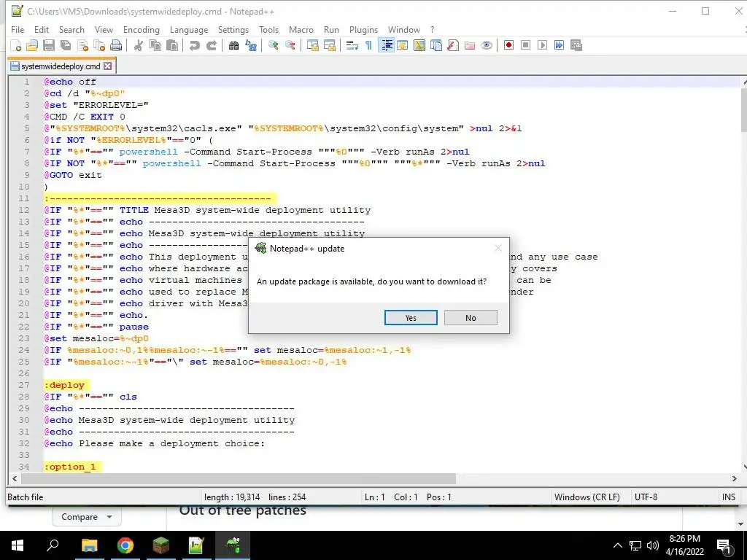
Task: Open the Macro menu
Action: pyautogui.click(x=301, y=29)
